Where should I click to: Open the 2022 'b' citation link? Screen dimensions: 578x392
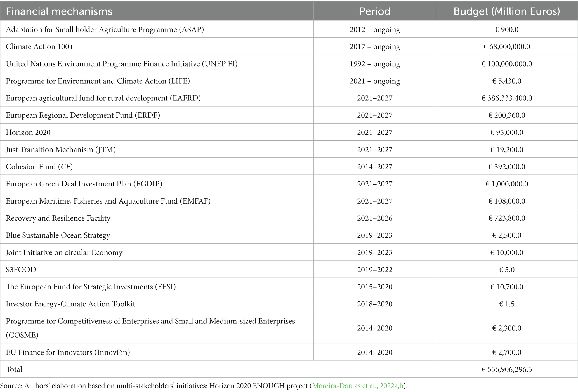click(x=401, y=386)
